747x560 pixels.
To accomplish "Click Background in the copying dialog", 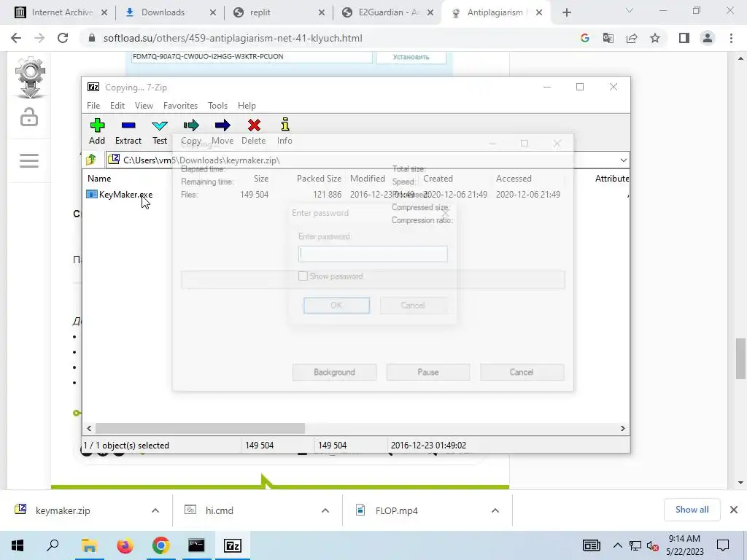I will pos(334,372).
